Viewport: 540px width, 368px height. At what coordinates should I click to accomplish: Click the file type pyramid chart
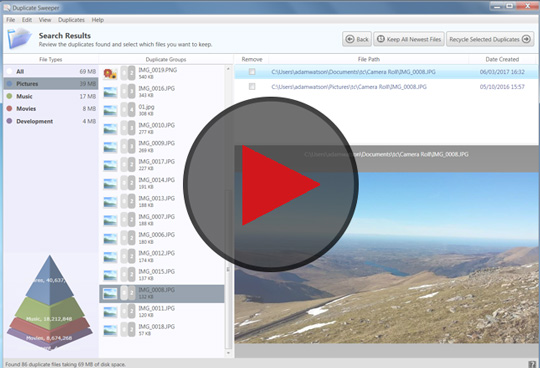coord(50,303)
